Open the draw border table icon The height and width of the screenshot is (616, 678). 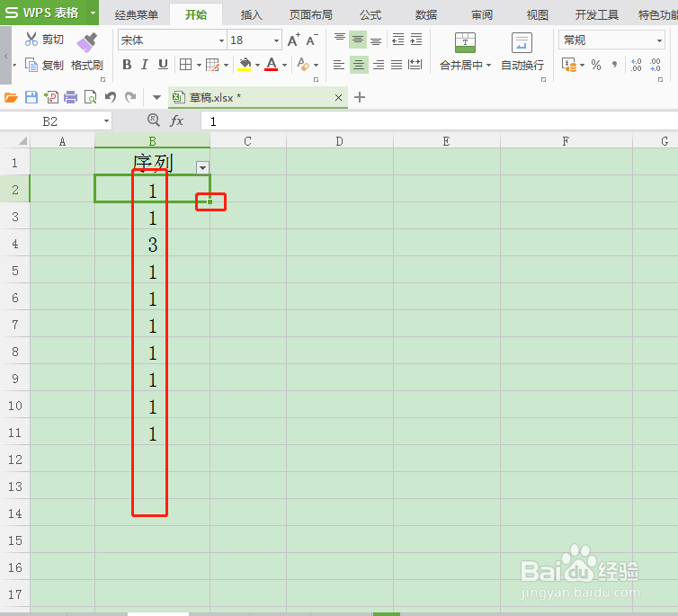coord(212,65)
